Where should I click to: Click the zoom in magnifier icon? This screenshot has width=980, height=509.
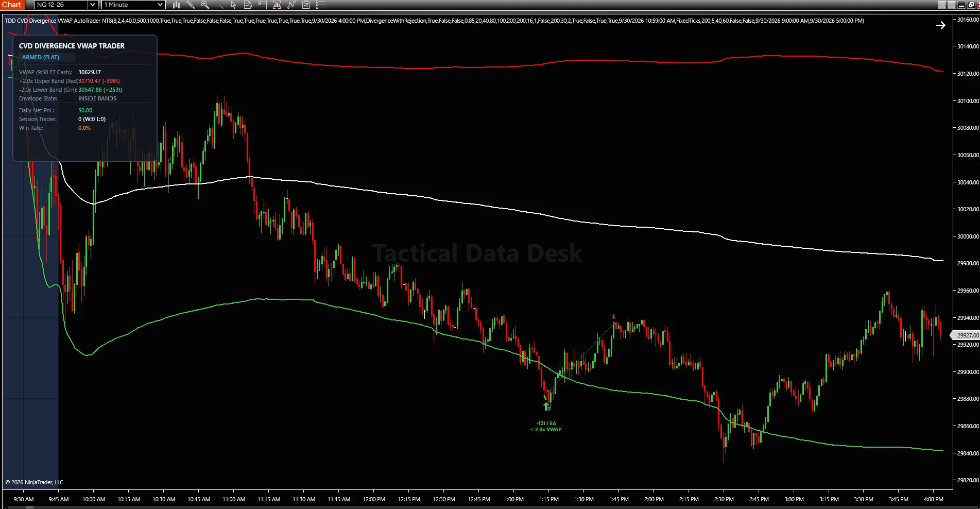pyautogui.click(x=205, y=5)
